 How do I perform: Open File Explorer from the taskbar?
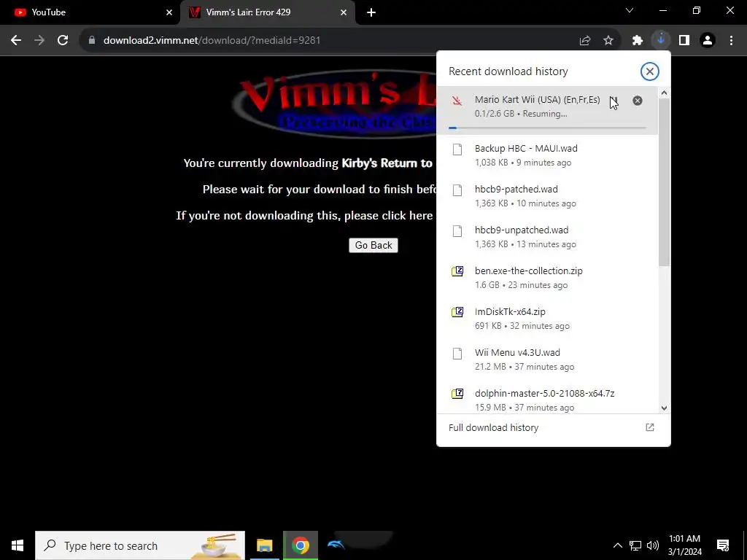pyautogui.click(x=264, y=545)
